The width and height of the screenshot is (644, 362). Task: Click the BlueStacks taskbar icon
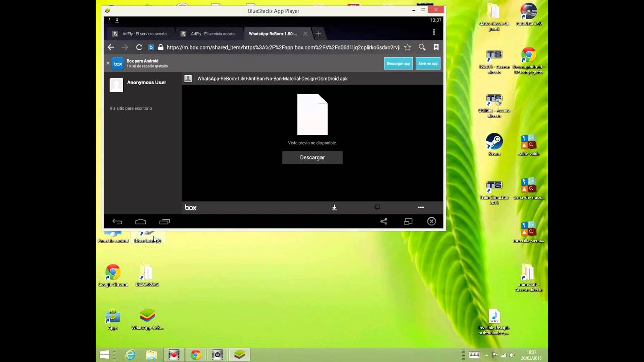pos(239,355)
